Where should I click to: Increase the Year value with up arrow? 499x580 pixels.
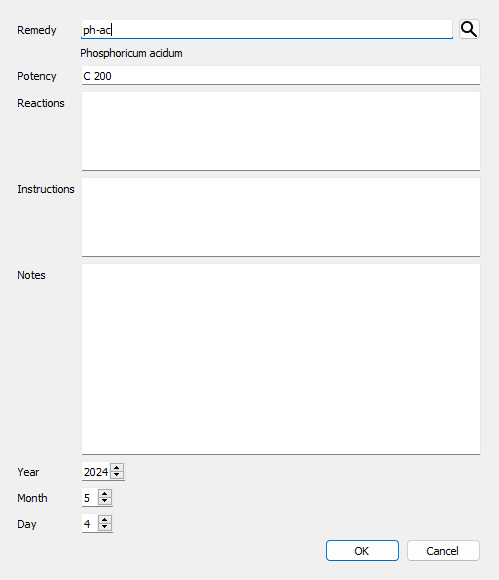pyautogui.click(x=117, y=468)
